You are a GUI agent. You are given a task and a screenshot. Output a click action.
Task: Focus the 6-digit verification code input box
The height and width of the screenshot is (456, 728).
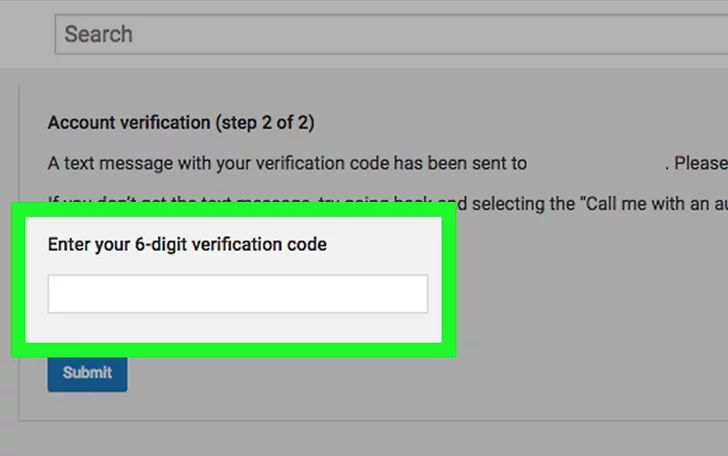point(238,294)
